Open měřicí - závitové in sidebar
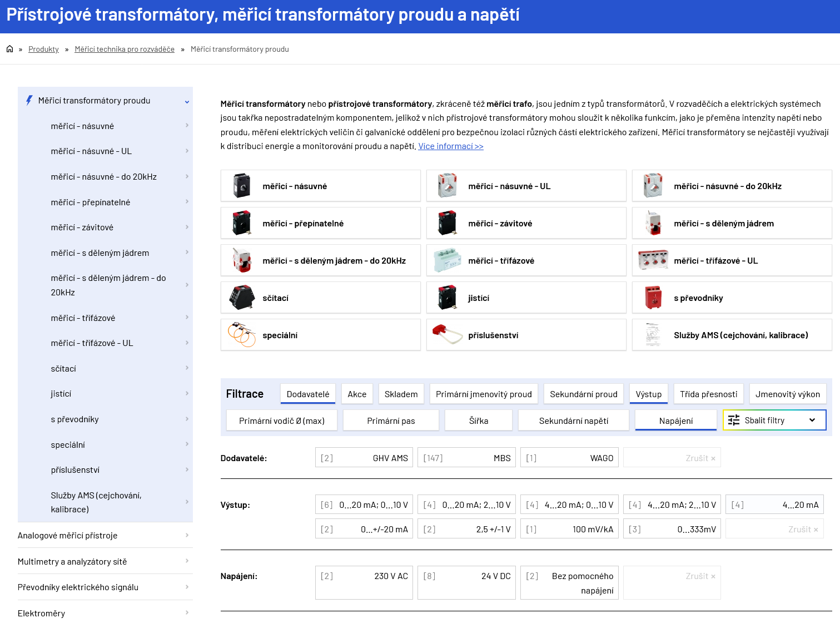The width and height of the screenshot is (840, 623). click(x=82, y=228)
